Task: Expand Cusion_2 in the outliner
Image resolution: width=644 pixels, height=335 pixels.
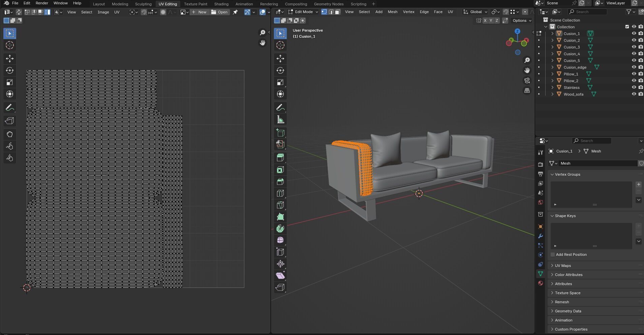Action: pos(552,40)
